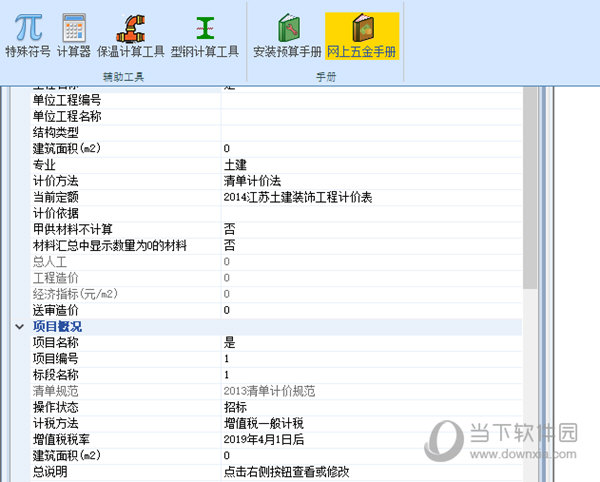Select the 单位工程编号 row label
The width and height of the screenshot is (600, 482).
(x=67, y=101)
